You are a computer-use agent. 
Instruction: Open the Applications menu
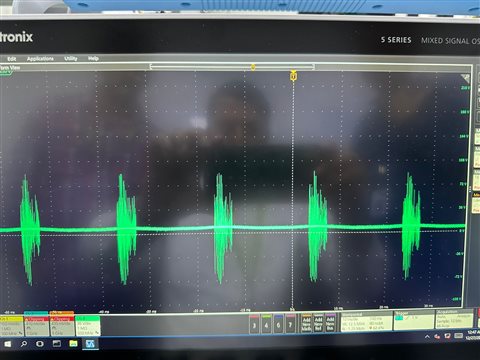point(40,59)
